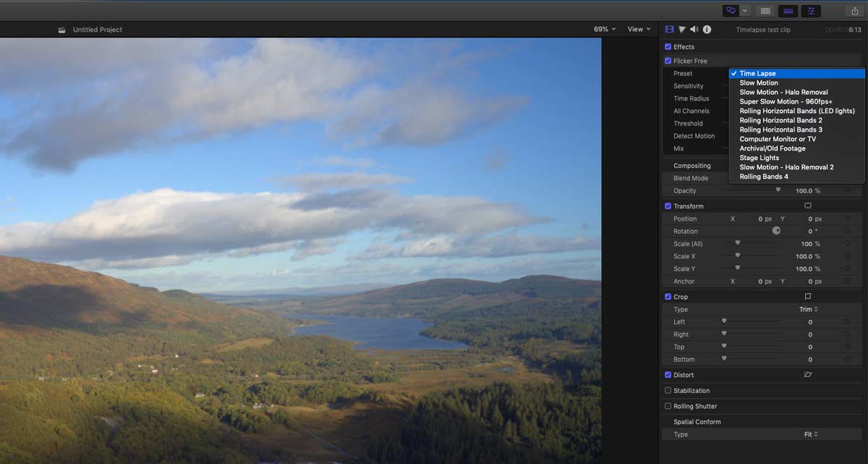Viewport: 868px width, 464px height.
Task: Select Rolling Horizontal Bands 2 preset
Action: pos(797,121)
